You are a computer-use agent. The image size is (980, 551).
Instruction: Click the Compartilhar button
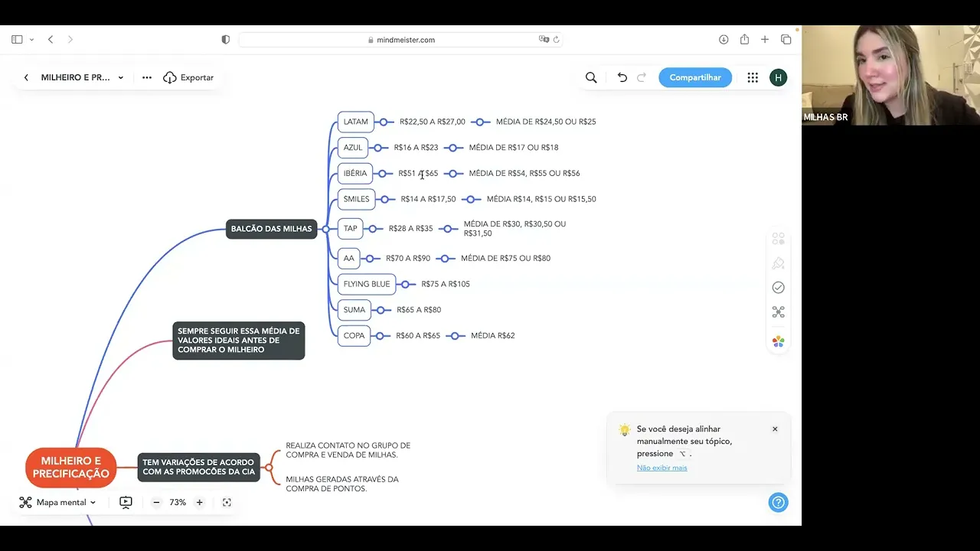pos(695,77)
